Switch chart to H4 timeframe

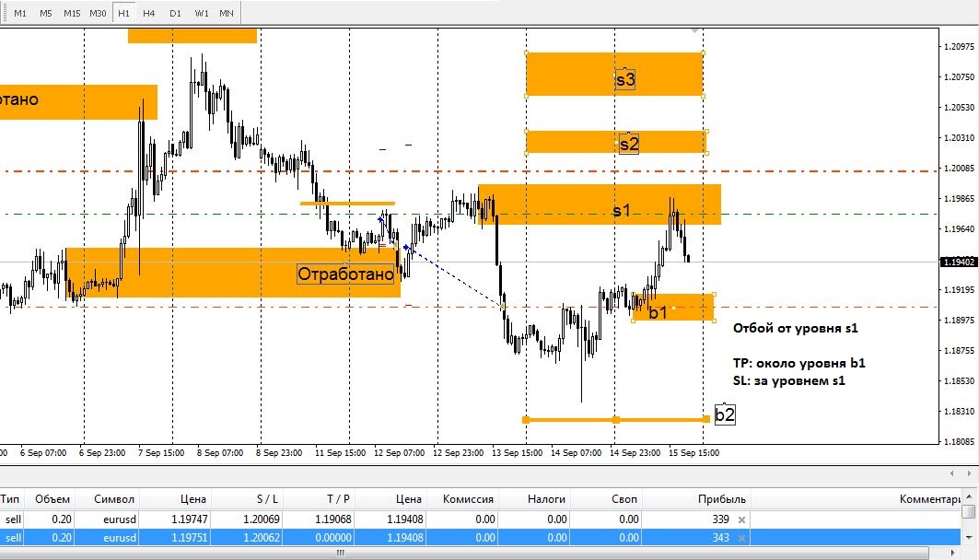click(x=148, y=13)
